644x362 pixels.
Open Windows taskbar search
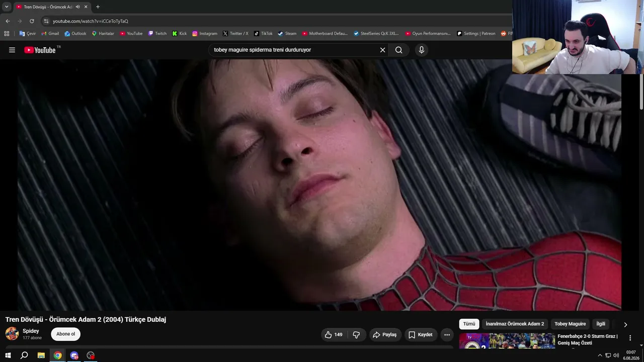pyautogui.click(x=24, y=355)
